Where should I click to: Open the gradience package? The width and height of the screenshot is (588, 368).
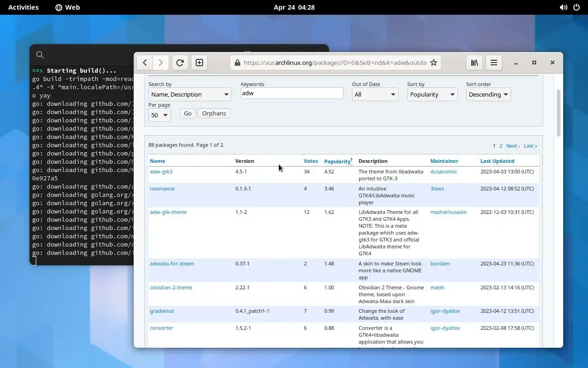point(162,311)
